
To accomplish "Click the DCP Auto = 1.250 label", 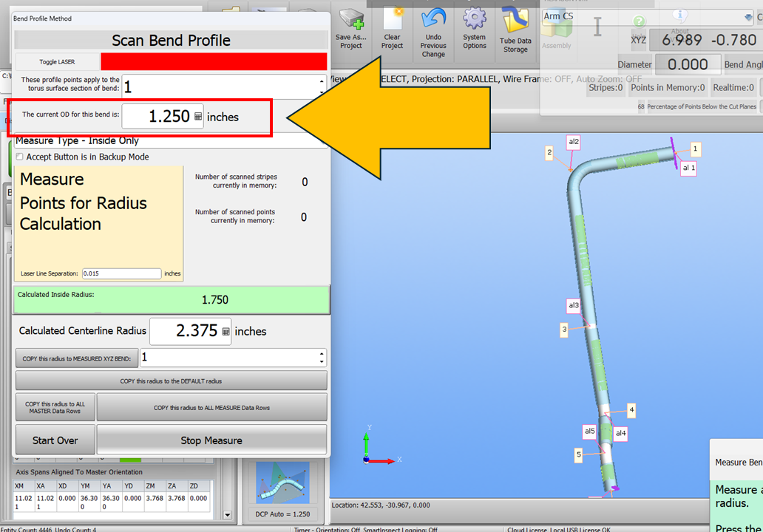I will pos(282,514).
